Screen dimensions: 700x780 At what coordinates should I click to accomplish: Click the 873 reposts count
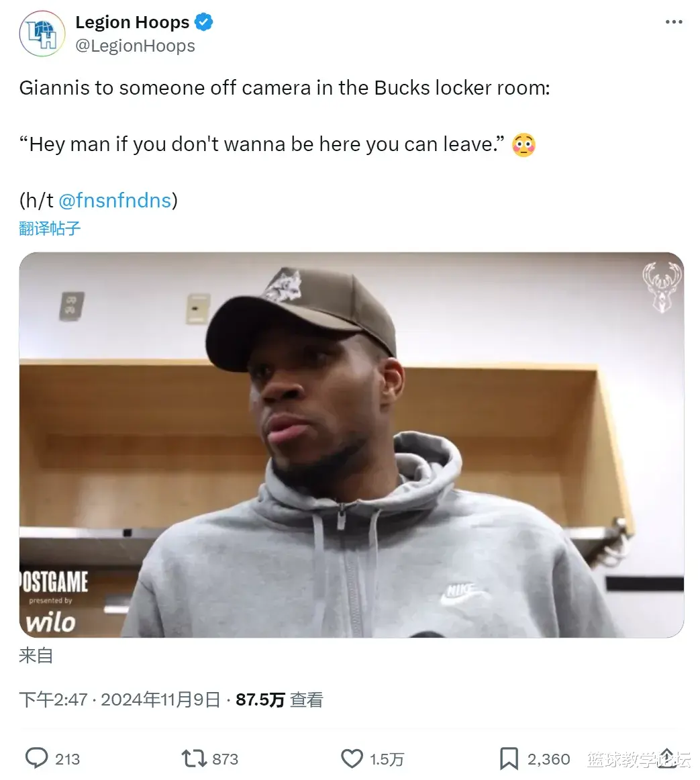point(226,759)
